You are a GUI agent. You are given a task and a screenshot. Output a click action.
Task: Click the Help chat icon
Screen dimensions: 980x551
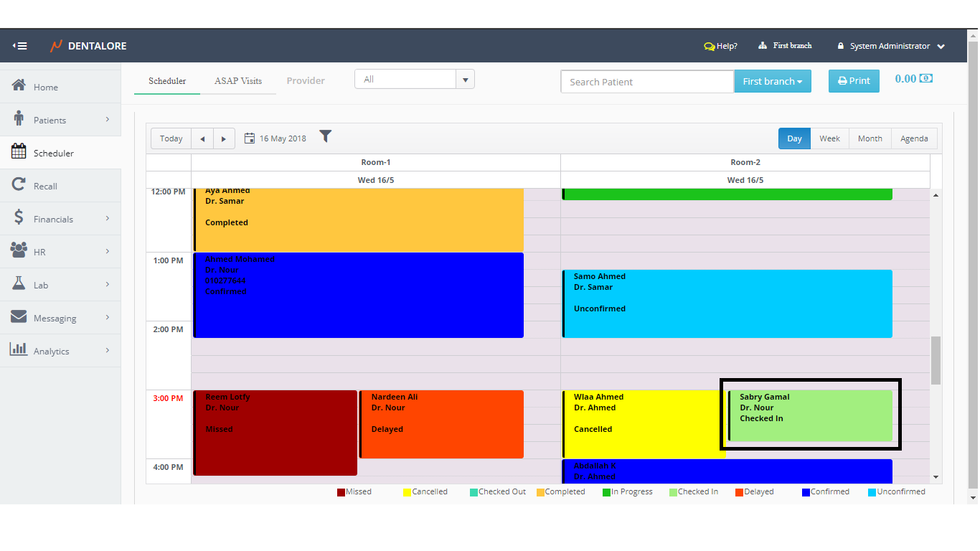coord(709,46)
